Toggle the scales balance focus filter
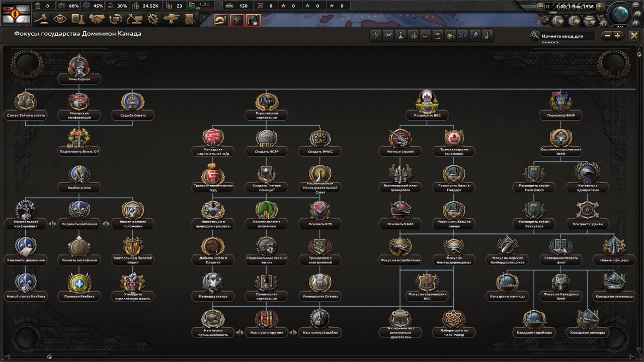Screen dimensions: 644x362 (462, 35)
